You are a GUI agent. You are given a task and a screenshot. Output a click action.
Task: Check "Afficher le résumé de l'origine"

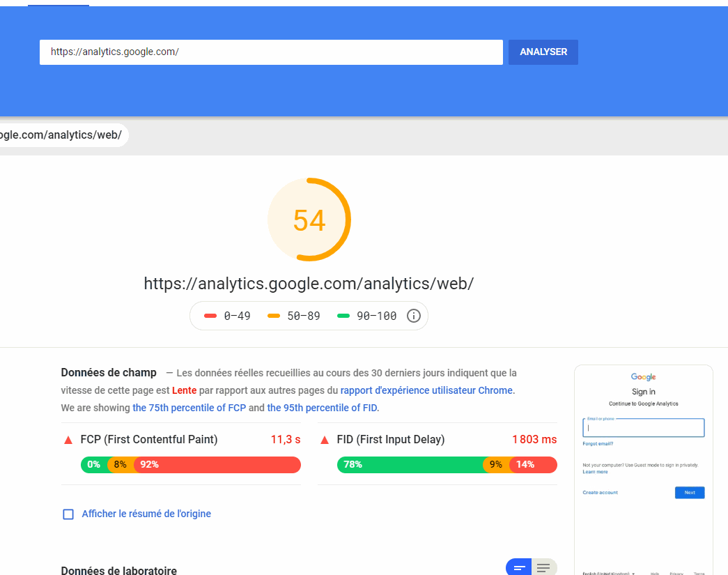pyautogui.click(x=68, y=514)
